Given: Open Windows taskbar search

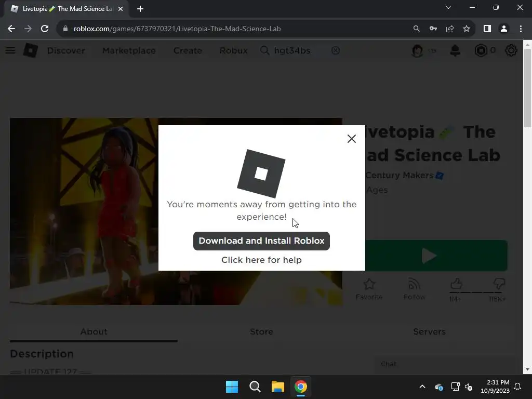Looking at the screenshot, I should click(x=255, y=387).
